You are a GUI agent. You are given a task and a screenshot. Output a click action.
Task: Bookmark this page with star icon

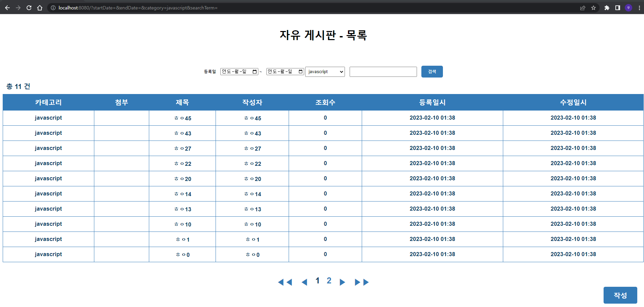[x=593, y=8]
